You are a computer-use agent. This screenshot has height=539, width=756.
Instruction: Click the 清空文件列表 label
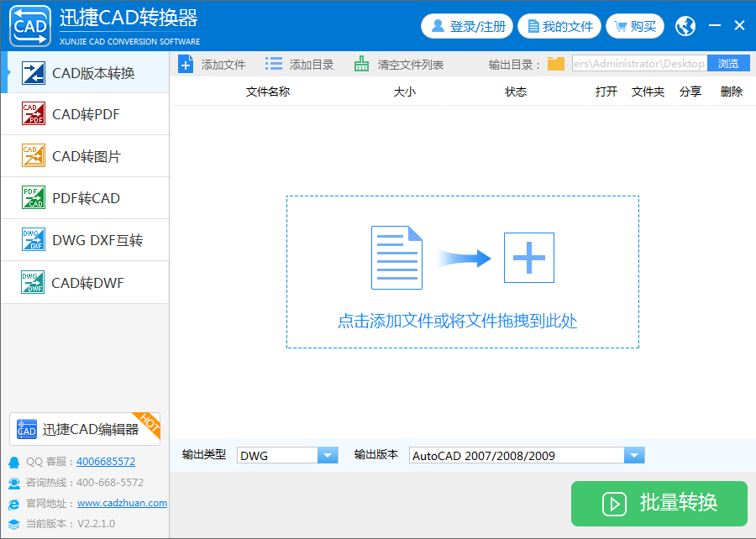pyautogui.click(x=410, y=65)
